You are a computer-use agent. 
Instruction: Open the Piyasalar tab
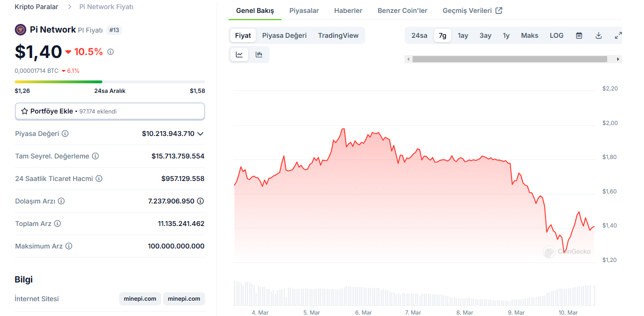click(x=304, y=11)
